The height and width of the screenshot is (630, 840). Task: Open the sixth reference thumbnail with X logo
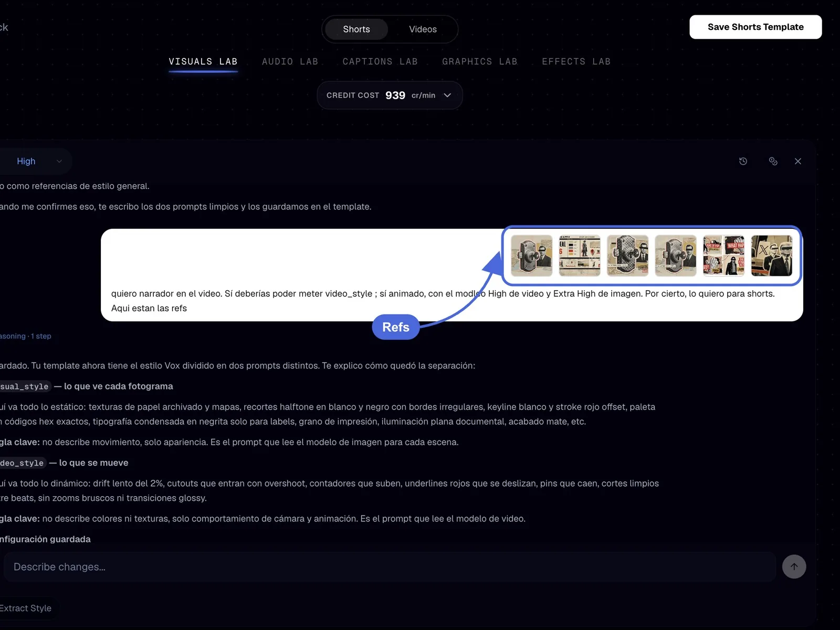tap(772, 256)
